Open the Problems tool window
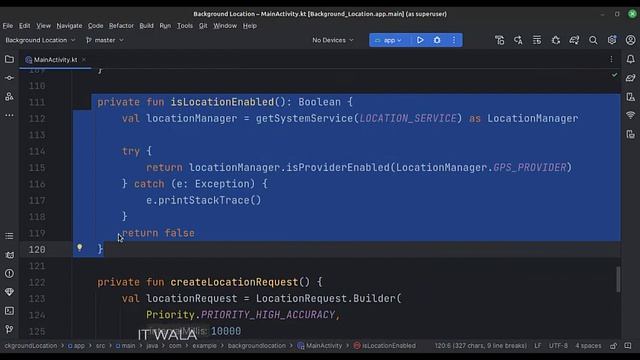Image resolution: width=640 pixels, height=360 pixels. point(9,273)
